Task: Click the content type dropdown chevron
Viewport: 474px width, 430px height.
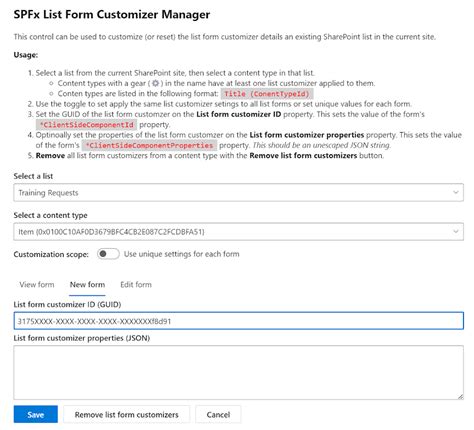Action: [455, 232]
